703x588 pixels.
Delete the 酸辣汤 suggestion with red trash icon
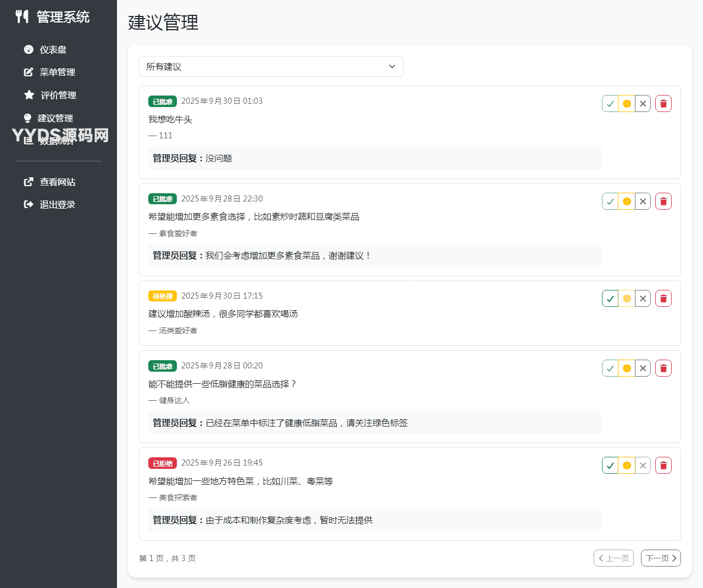[x=663, y=298]
